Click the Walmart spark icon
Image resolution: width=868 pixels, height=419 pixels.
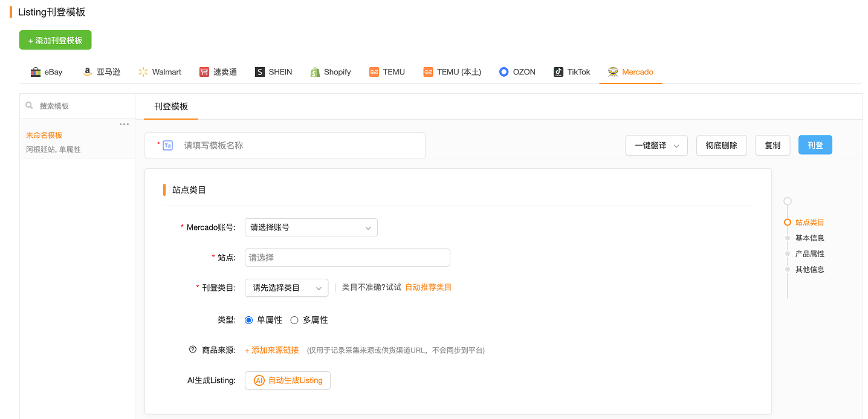[143, 72]
